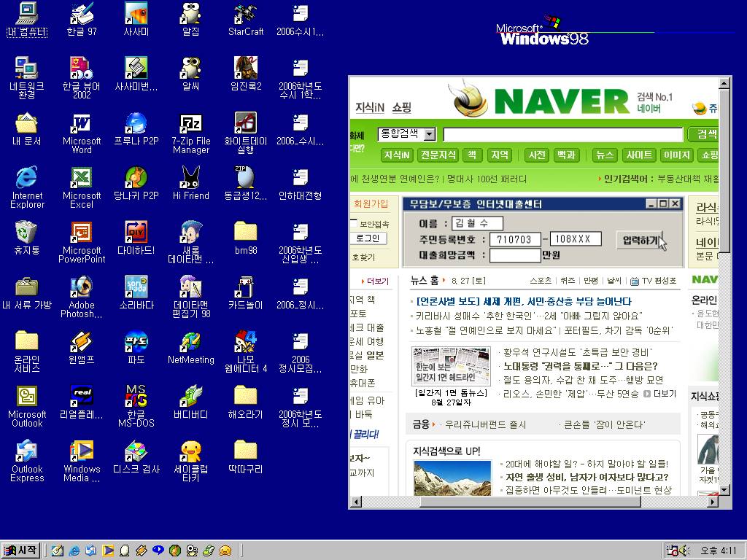Viewport: 747px width, 560px height.
Task: Click the 대출희망금액 amount input field
Action: pyautogui.click(x=516, y=255)
